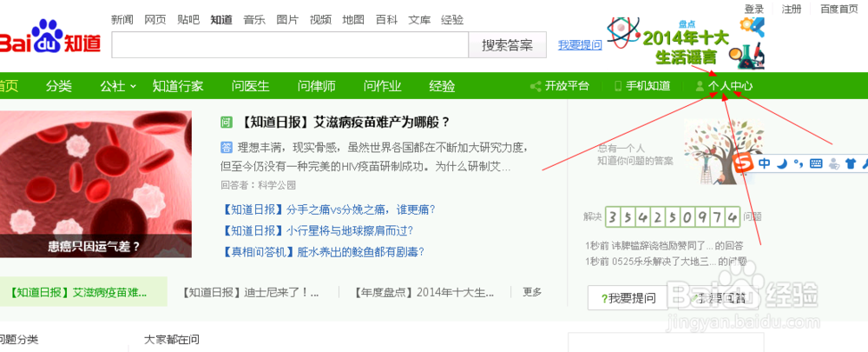Open headline 艾滋病疫苗难产为哪般
This screenshot has height=352, width=868.
pyautogui.click(x=346, y=122)
